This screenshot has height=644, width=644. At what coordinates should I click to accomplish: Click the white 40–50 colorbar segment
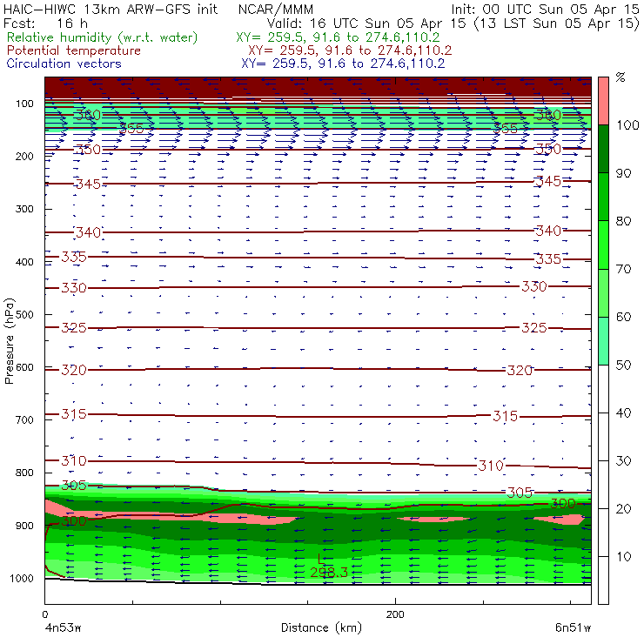603,389
